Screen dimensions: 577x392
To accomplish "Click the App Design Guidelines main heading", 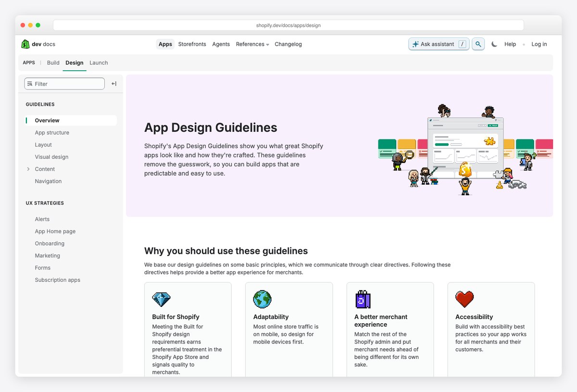I will [211, 127].
